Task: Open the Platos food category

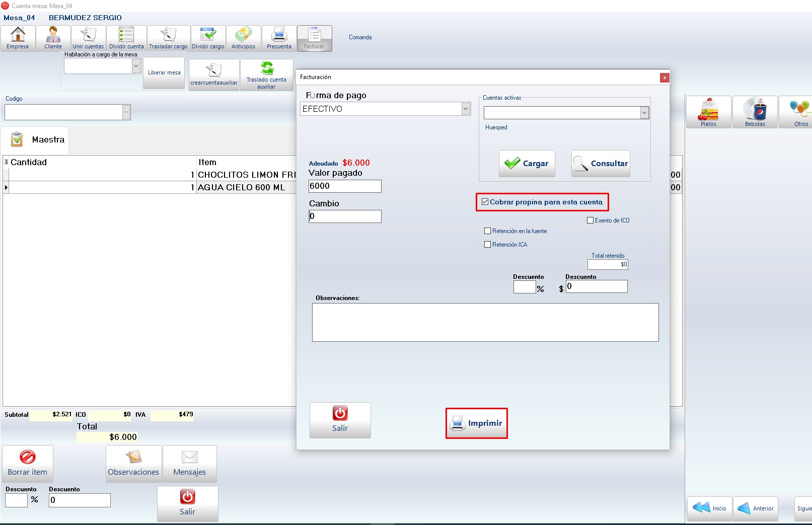Action: coord(708,112)
